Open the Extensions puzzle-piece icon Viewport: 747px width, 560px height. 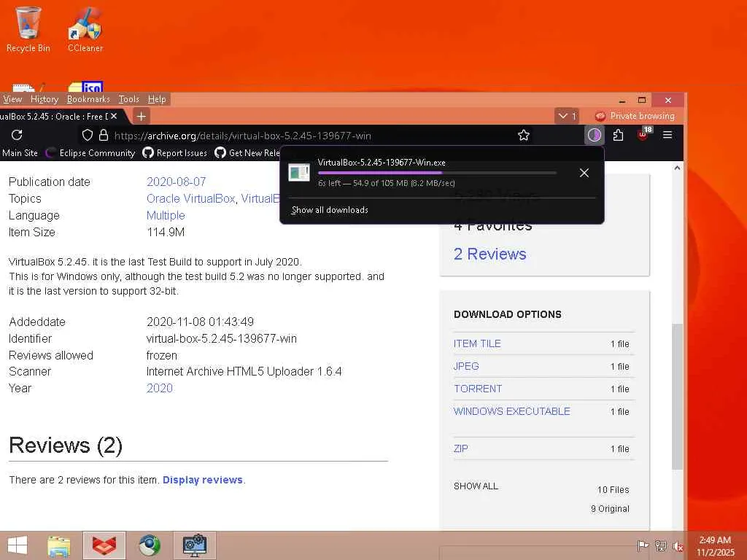(x=619, y=135)
